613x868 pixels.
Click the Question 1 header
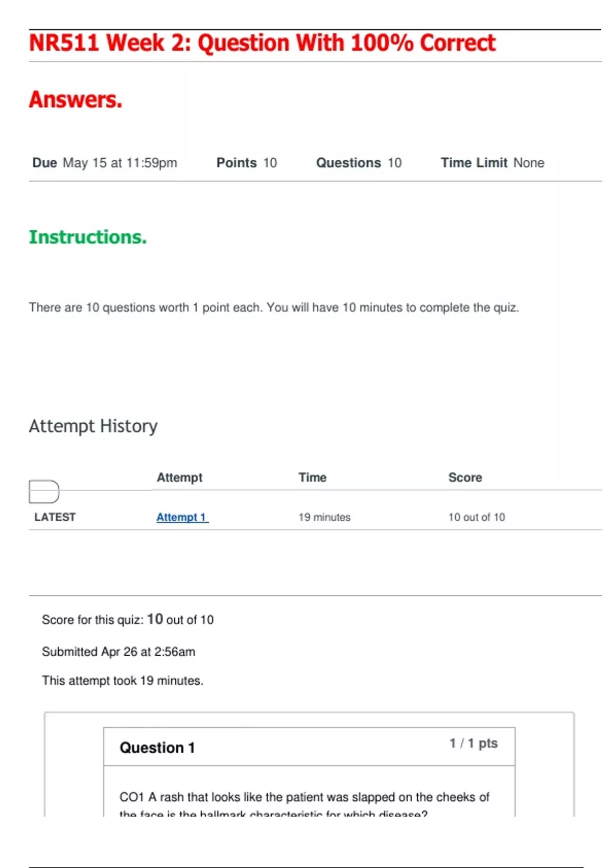click(x=157, y=748)
